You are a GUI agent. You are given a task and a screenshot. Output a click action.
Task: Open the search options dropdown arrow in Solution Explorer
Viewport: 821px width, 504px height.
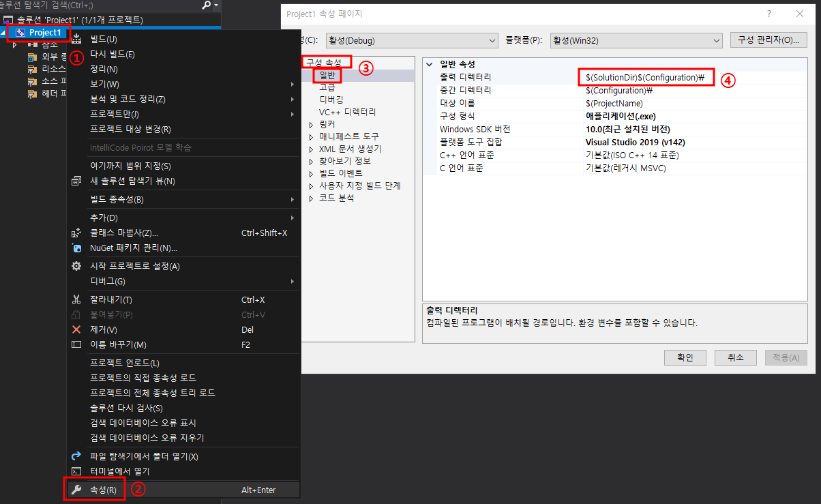(217, 5)
